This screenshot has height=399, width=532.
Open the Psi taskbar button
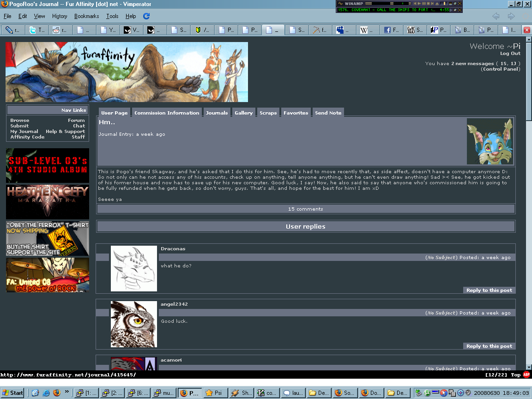click(x=215, y=393)
